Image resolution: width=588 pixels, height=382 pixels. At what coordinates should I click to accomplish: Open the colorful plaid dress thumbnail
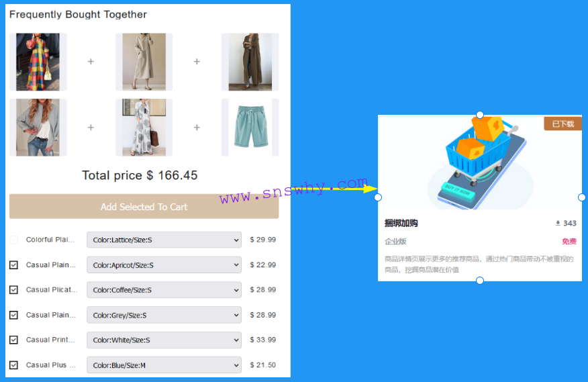38,62
